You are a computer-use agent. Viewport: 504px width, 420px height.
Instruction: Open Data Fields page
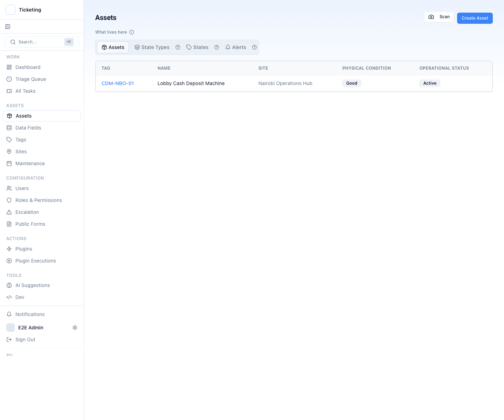[x=42, y=128]
